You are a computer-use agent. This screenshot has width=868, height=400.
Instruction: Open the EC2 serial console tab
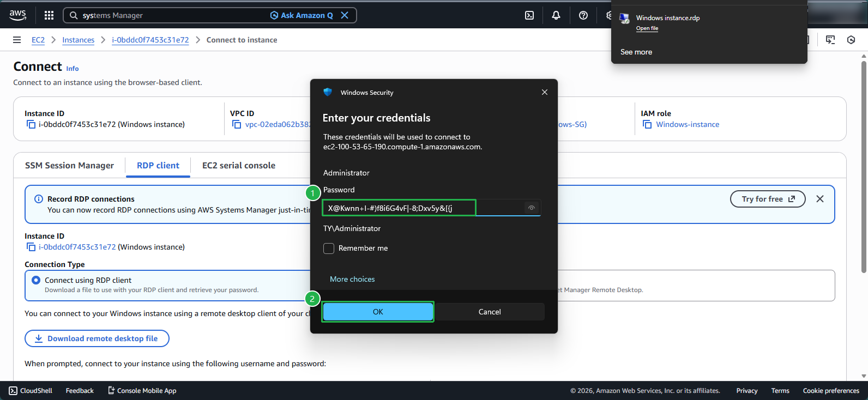[239, 166]
